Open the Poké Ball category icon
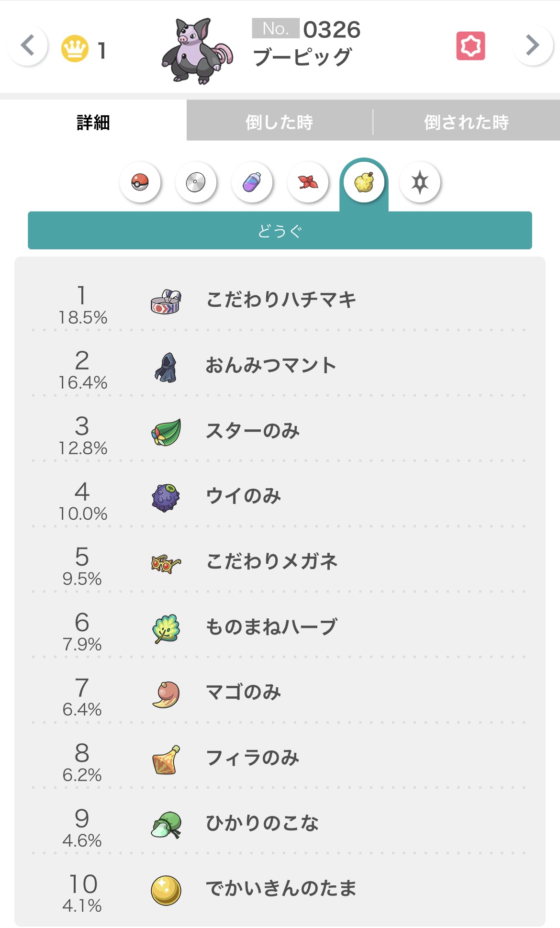 140,182
